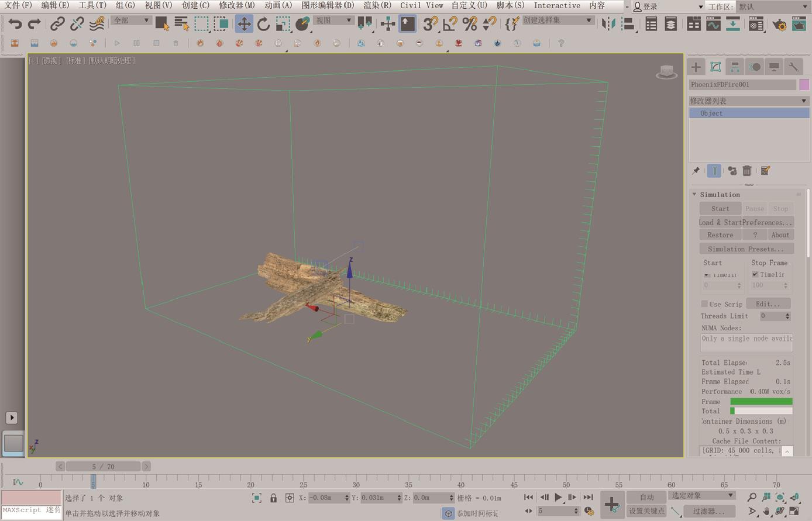Viewport: 812px width, 521px height.
Task: Click the Select and Link chain icon
Action: pos(57,24)
